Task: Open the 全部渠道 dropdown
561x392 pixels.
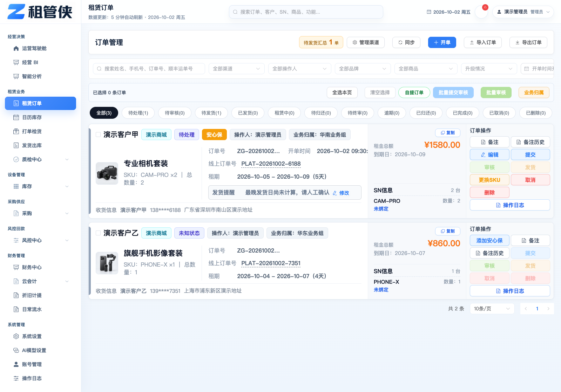Action: (237, 69)
